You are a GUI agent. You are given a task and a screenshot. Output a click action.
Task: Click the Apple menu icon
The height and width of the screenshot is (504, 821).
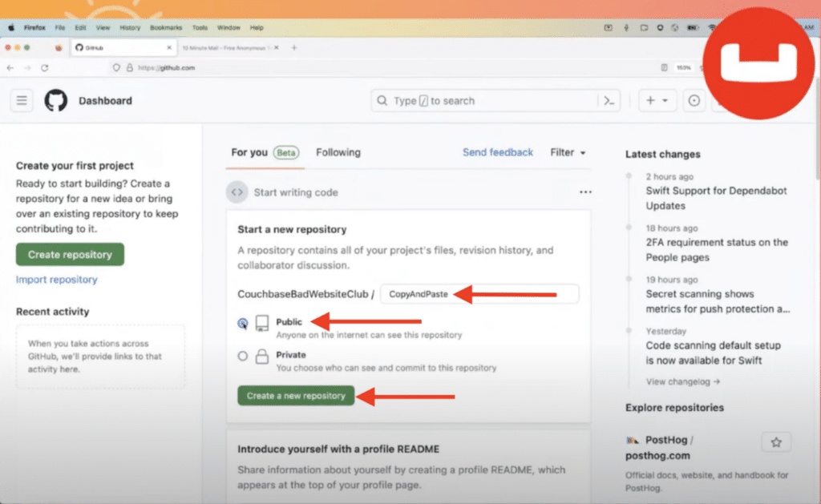[10, 26]
